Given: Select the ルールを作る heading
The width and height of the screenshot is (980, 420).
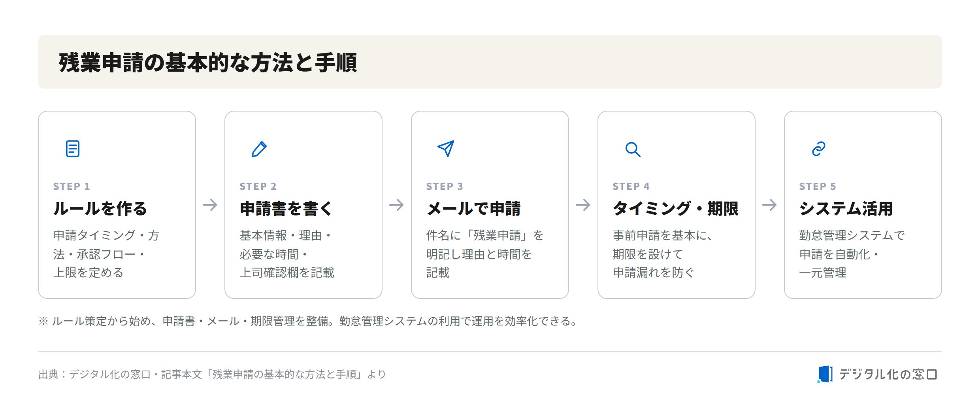Looking at the screenshot, I should [x=100, y=208].
